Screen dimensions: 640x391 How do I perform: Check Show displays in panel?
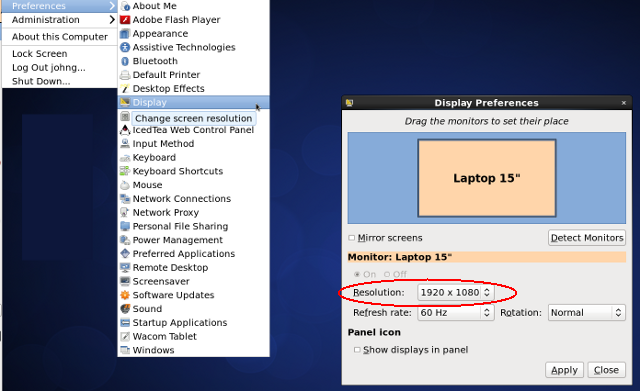pyautogui.click(x=357, y=350)
